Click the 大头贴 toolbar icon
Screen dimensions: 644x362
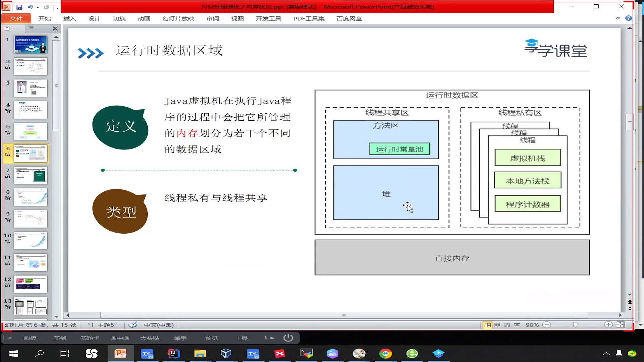point(150,338)
